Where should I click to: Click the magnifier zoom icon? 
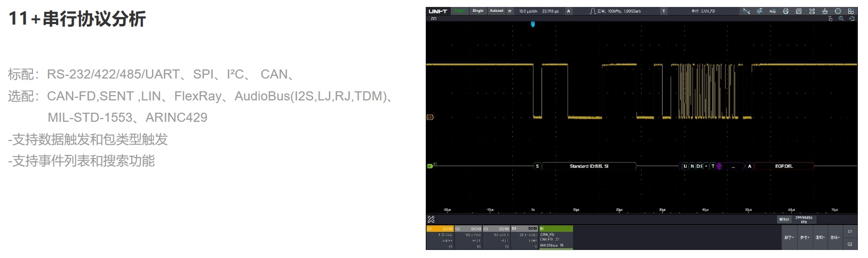841,19
